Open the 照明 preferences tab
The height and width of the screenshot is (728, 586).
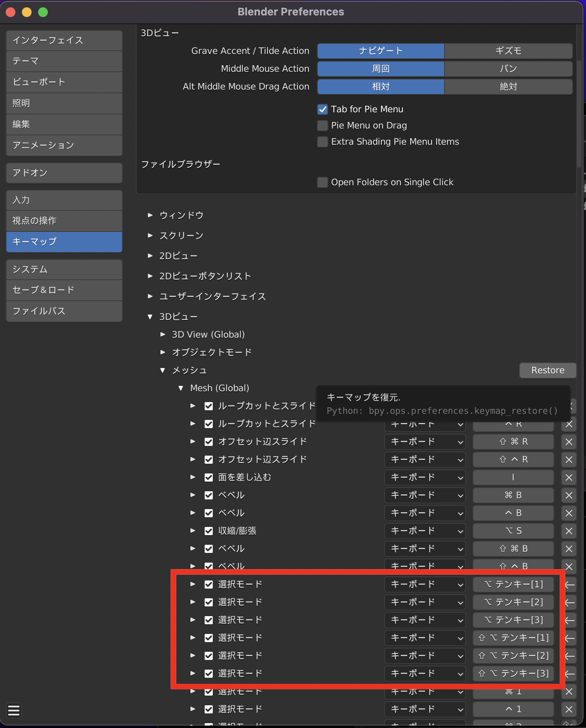coord(64,103)
